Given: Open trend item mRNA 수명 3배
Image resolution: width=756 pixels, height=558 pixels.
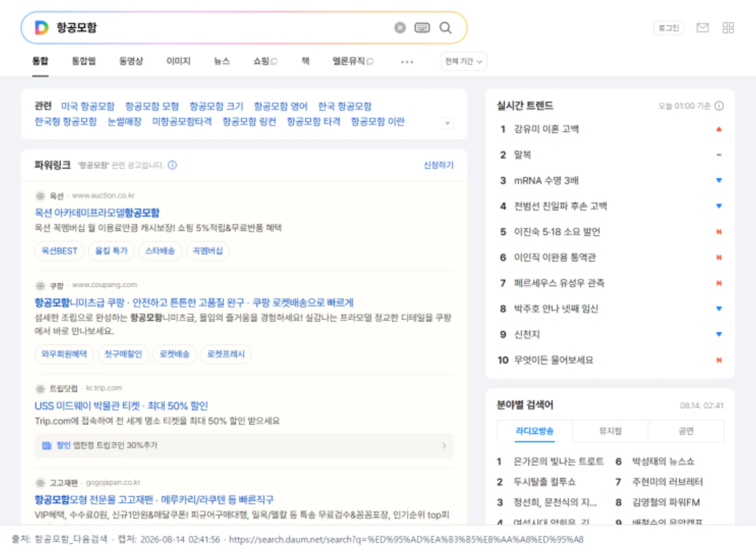Looking at the screenshot, I should pos(546,181).
